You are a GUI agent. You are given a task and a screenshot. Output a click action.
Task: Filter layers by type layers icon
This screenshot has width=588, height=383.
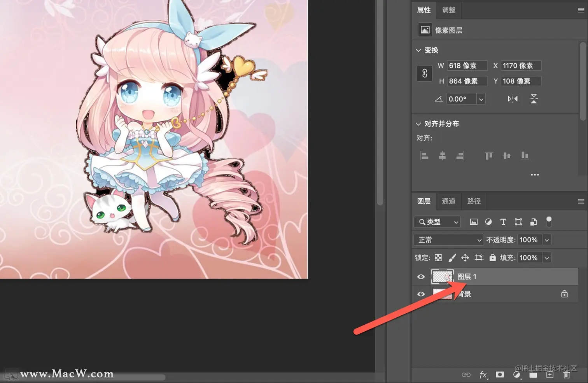pyautogui.click(x=503, y=222)
